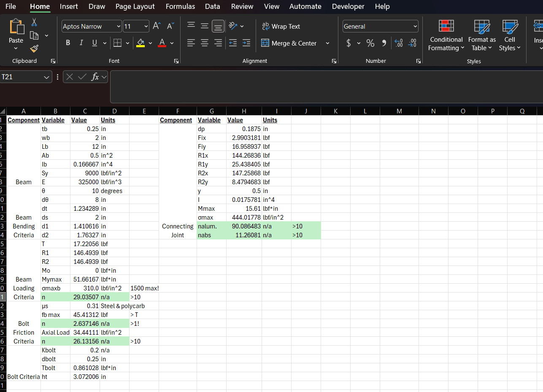Click inside the formula bar

(x=327, y=86)
